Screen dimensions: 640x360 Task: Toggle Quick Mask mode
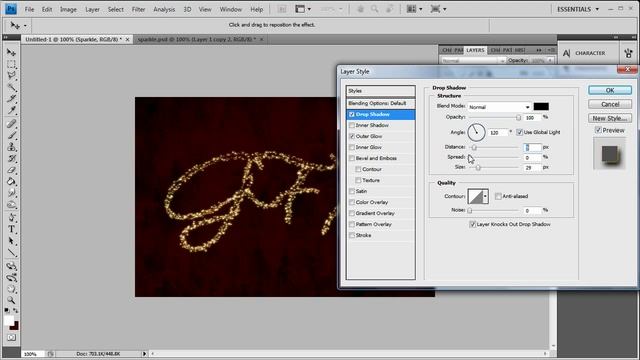coord(11,338)
